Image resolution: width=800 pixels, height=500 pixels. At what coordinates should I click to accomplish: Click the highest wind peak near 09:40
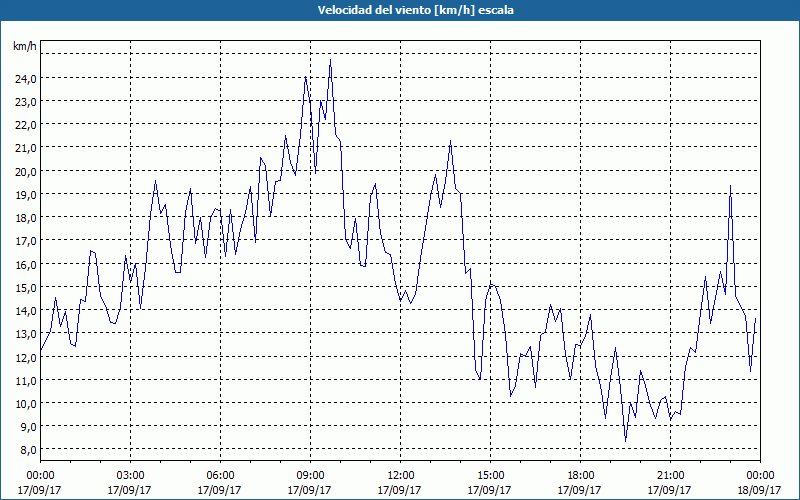[331, 60]
